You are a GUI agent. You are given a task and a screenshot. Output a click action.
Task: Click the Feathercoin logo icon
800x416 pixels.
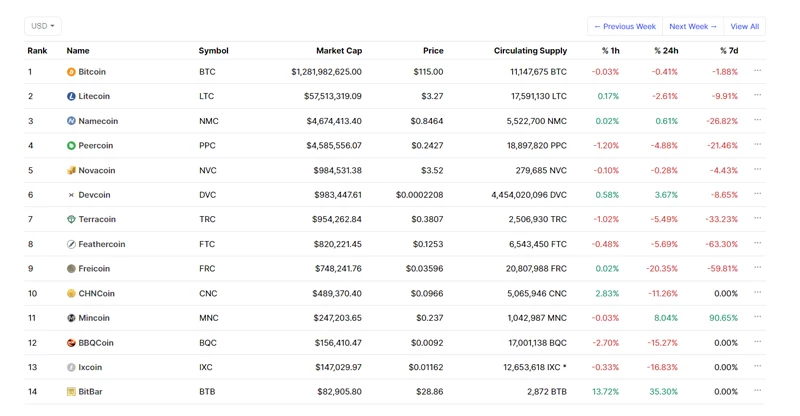coord(71,244)
